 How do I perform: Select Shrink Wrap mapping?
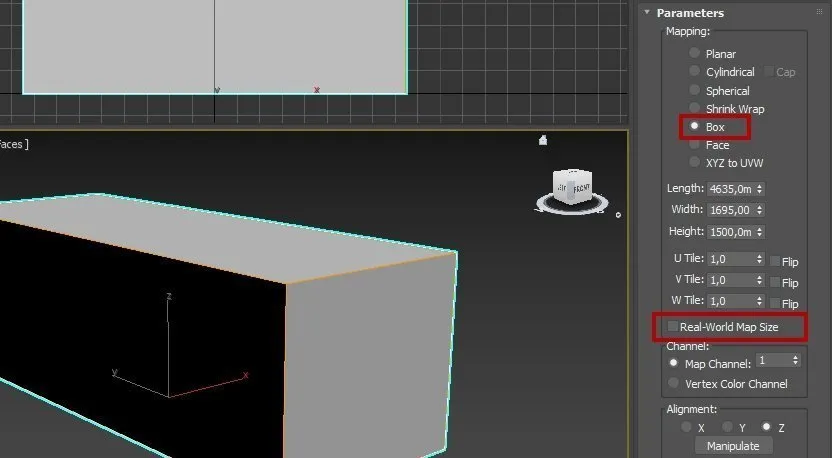point(695,109)
